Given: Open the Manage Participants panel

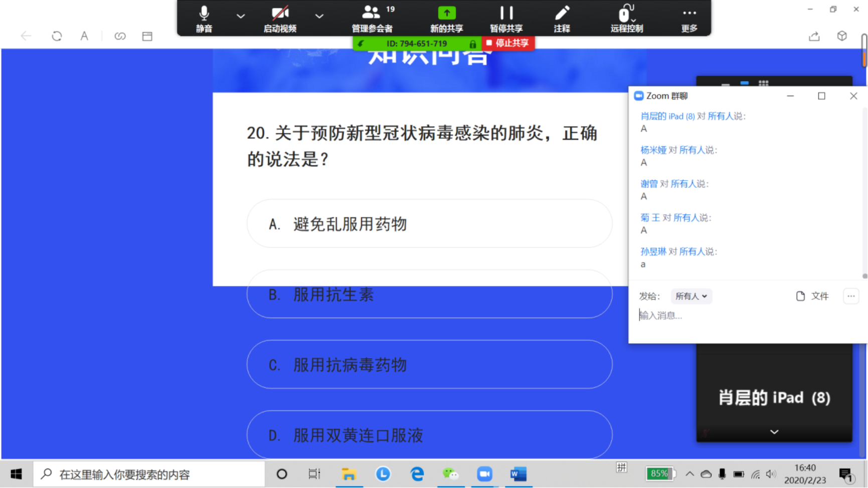Looking at the screenshot, I should click(x=372, y=18).
